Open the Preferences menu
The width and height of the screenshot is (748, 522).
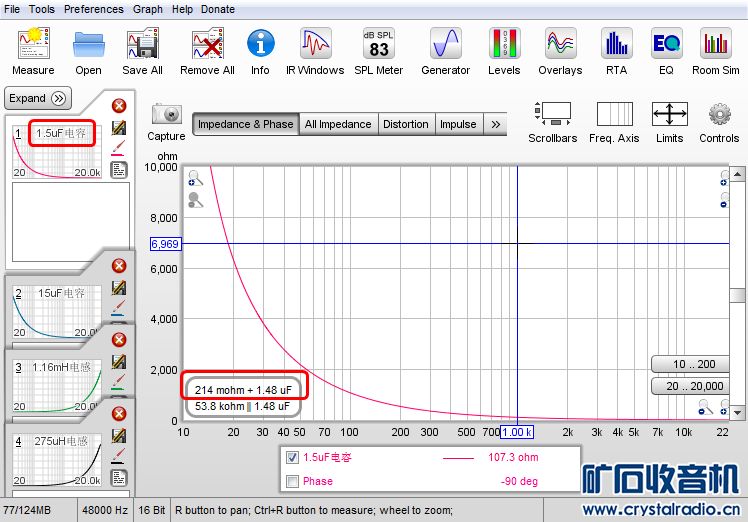coord(94,9)
